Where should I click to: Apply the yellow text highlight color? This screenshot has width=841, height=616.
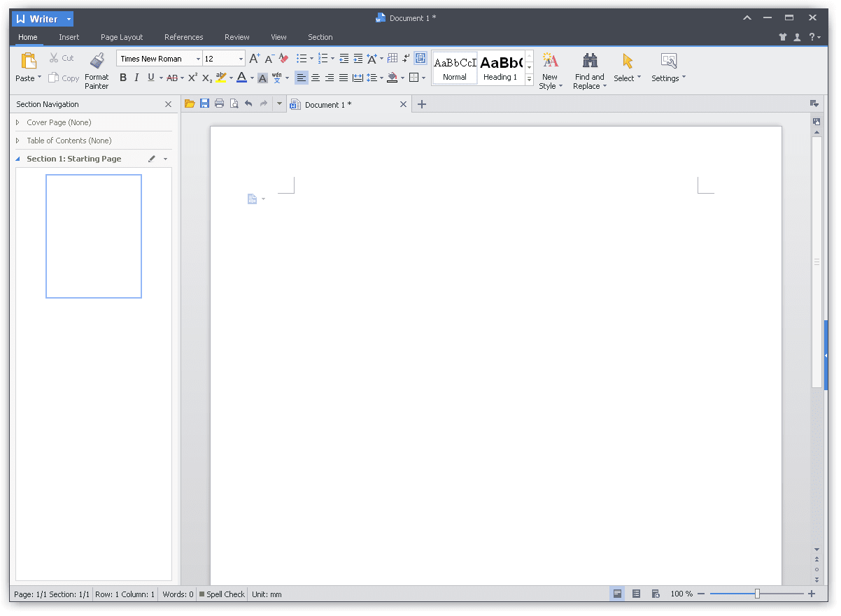221,78
